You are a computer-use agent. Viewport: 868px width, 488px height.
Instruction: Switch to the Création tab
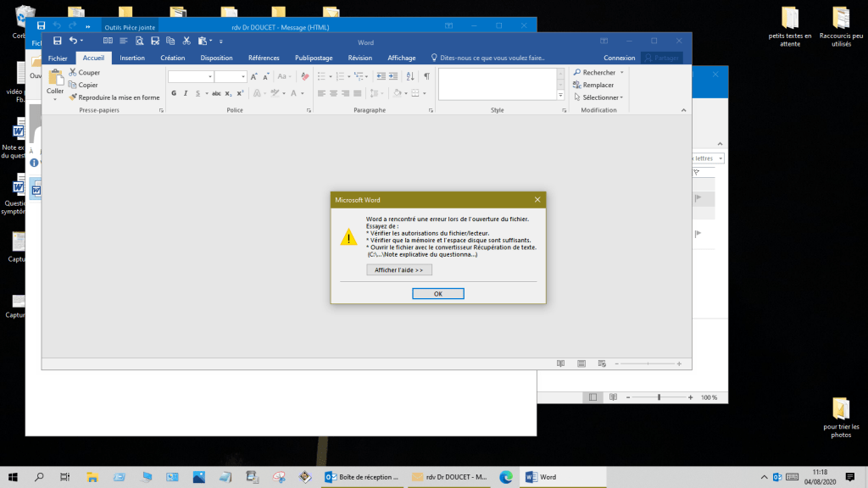coord(173,58)
